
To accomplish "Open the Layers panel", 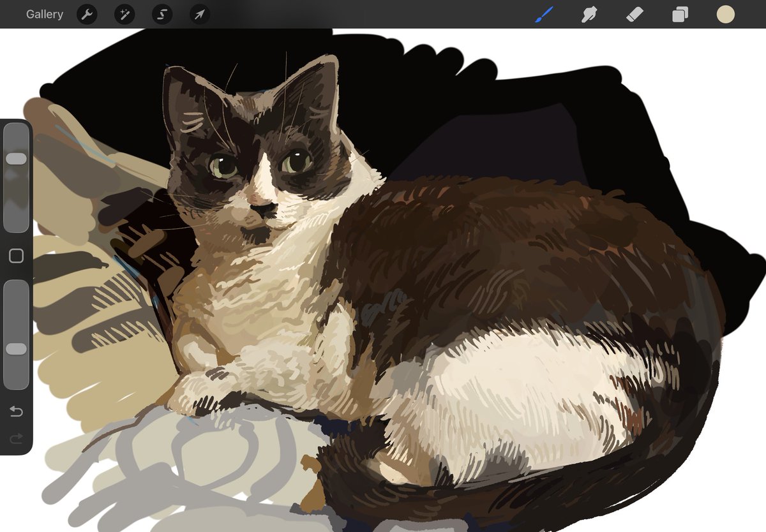I will pyautogui.click(x=680, y=14).
